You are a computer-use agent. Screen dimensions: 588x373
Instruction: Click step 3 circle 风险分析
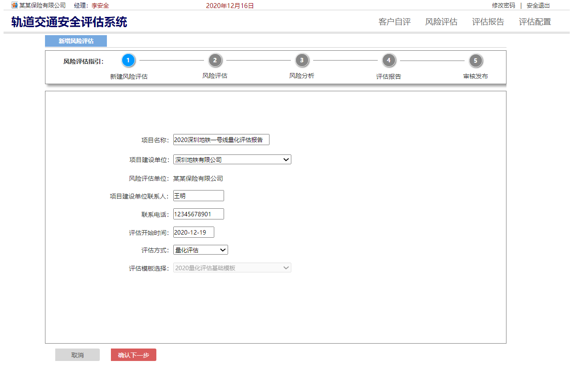pyautogui.click(x=302, y=60)
